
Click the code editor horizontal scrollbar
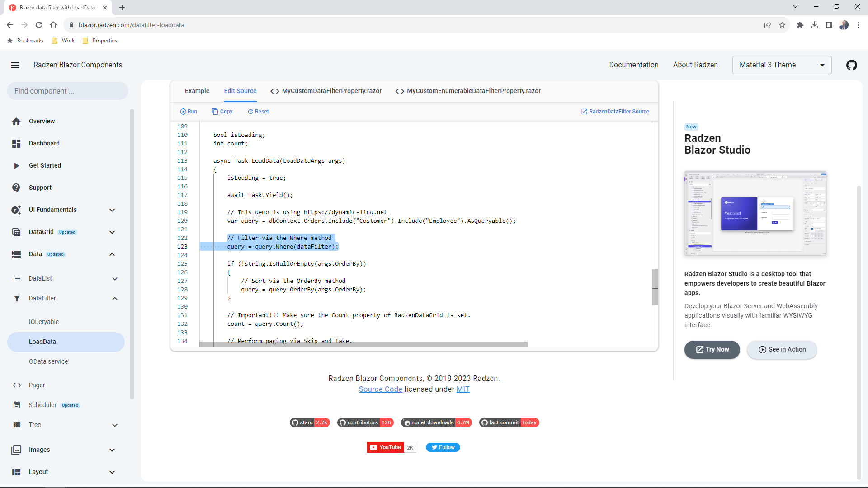[x=363, y=344]
